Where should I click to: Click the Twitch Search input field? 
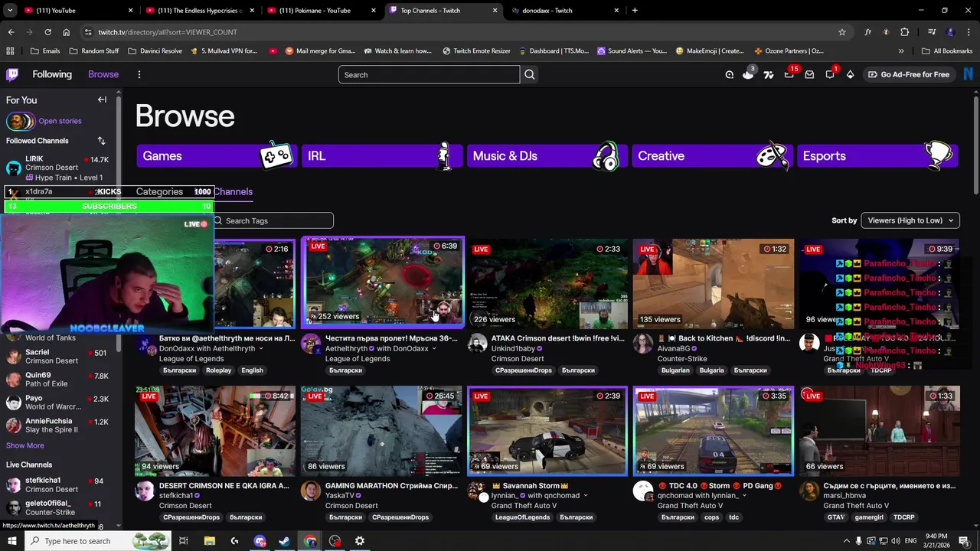coord(429,74)
